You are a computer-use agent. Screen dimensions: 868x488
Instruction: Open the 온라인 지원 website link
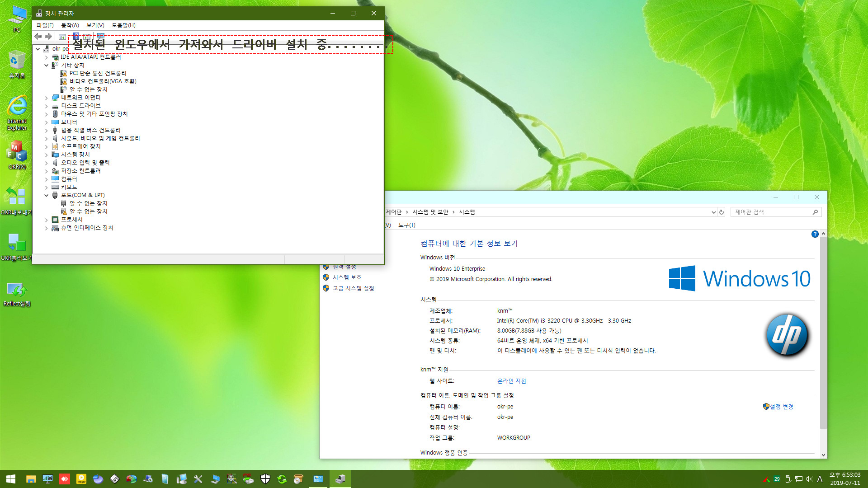tap(512, 381)
